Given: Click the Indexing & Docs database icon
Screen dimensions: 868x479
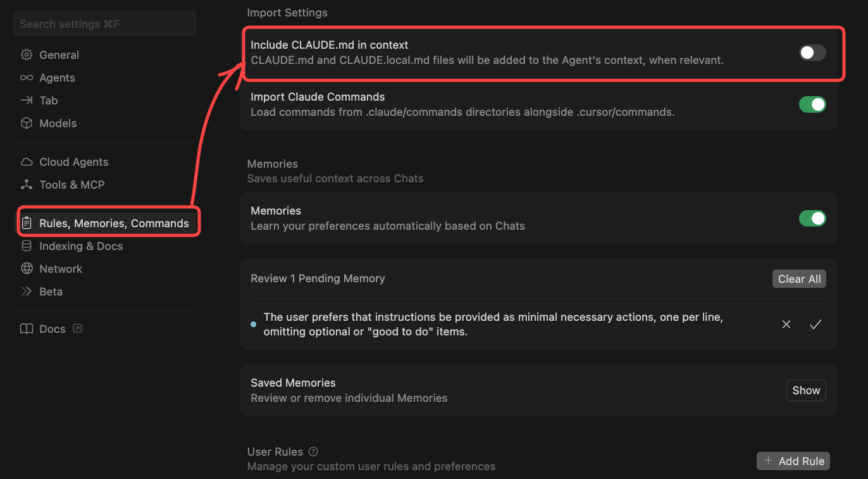Looking at the screenshot, I should point(27,246).
